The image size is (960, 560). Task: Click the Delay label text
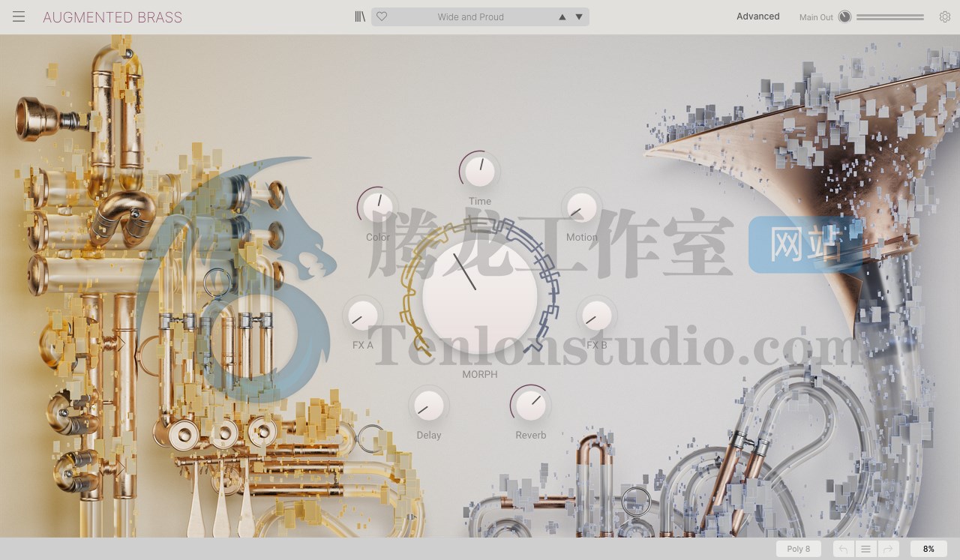[429, 435]
